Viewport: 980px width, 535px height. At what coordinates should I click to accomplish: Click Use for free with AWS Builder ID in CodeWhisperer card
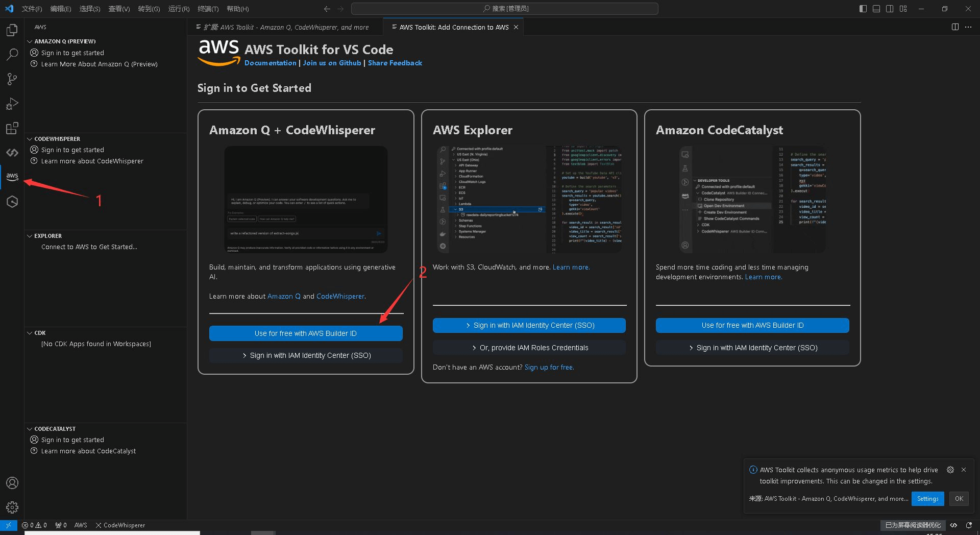tap(306, 333)
